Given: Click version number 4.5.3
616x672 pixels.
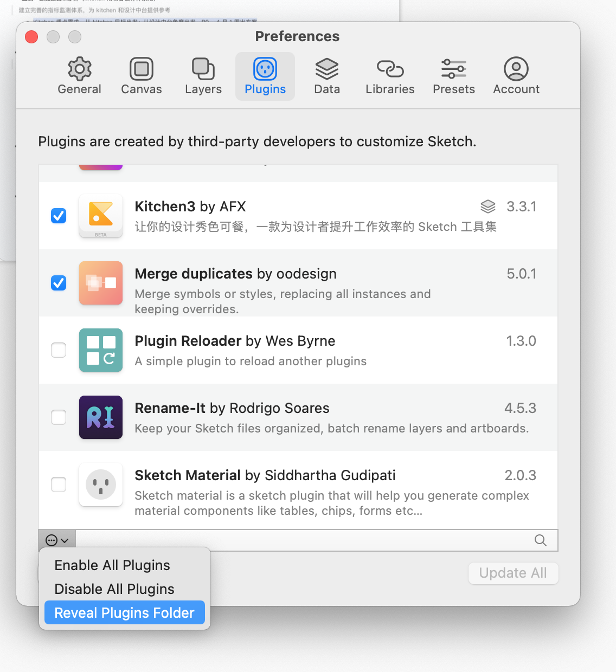Looking at the screenshot, I should tap(520, 408).
